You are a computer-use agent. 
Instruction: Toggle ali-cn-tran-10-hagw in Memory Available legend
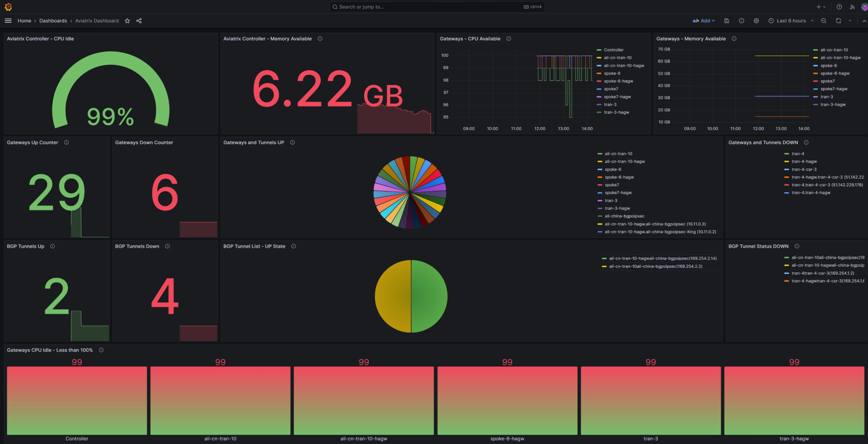(x=840, y=58)
